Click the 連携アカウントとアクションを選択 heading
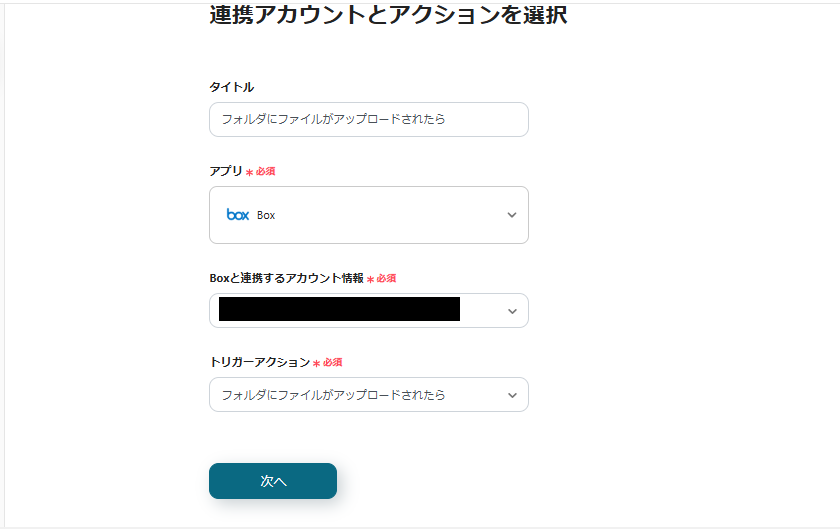The width and height of the screenshot is (840, 529). point(388,16)
